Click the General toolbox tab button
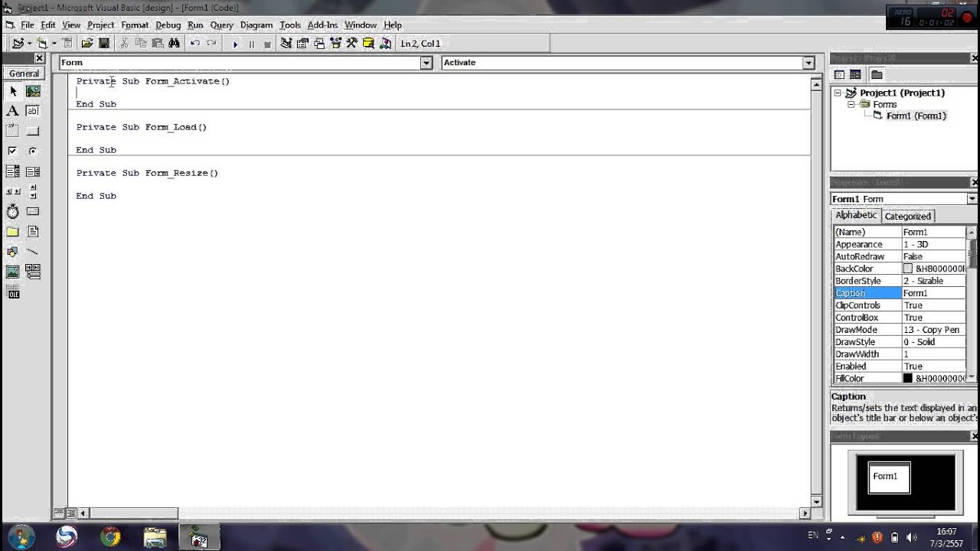 coord(24,73)
